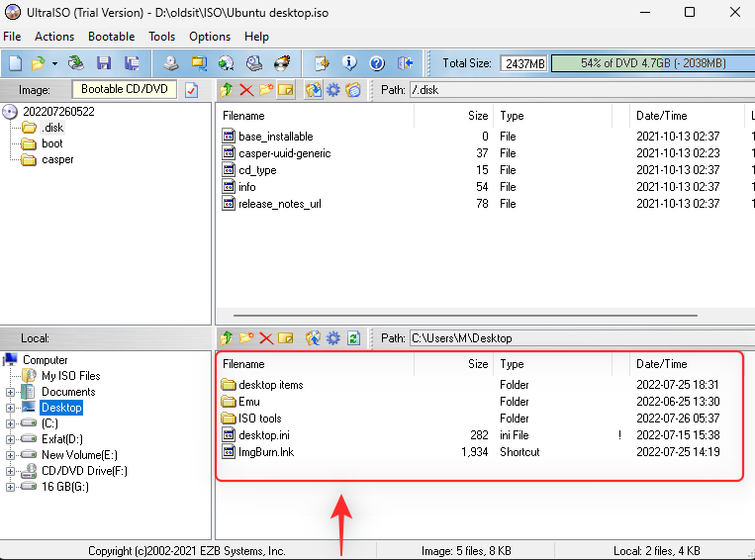Viewport: 755px width, 560px height.
Task: Select the boot folder in the image tree
Action: point(52,143)
